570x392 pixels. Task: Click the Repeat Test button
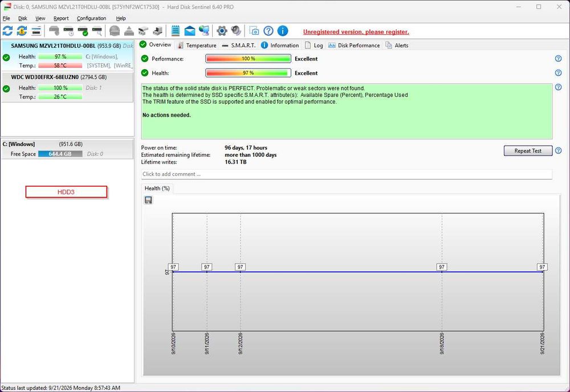[x=528, y=151]
